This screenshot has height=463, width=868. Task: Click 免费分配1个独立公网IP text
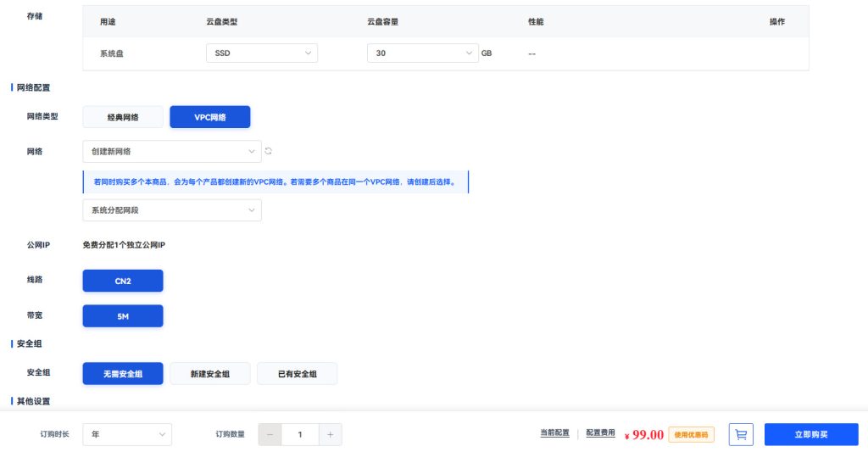click(x=124, y=245)
